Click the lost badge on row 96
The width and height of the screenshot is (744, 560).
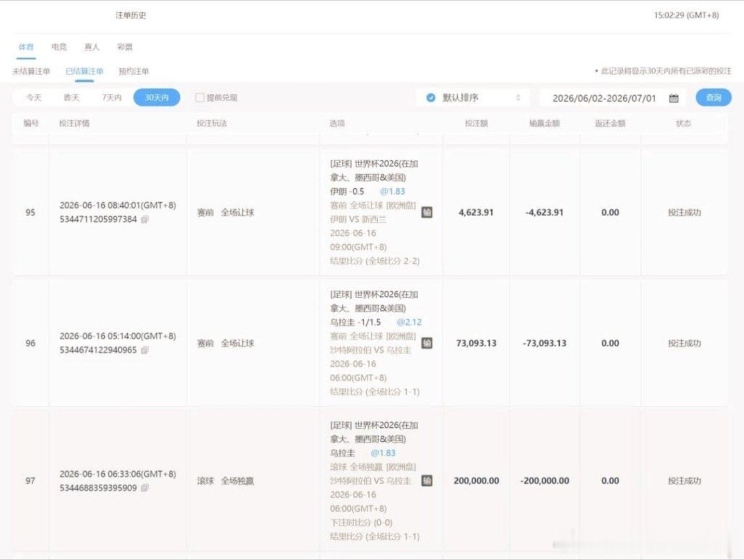point(426,343)
